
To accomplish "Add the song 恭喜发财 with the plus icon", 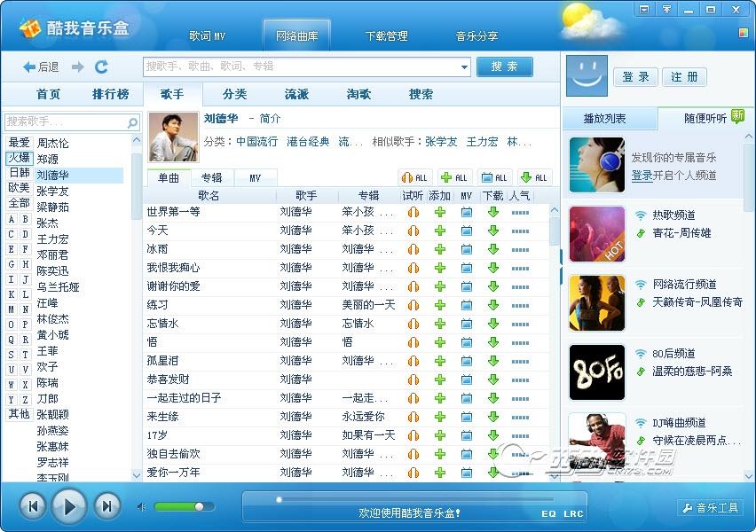I will 440,379.
